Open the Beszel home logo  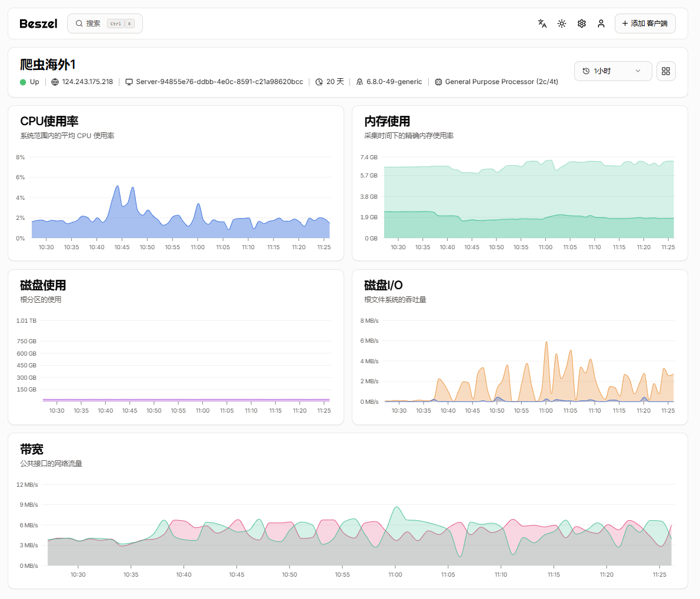tap(38, 24)
